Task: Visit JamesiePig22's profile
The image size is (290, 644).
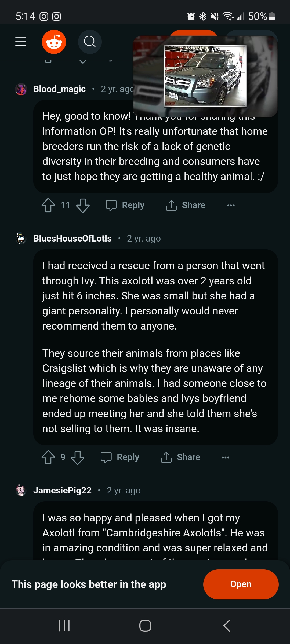Action: [x=62, y=491]
